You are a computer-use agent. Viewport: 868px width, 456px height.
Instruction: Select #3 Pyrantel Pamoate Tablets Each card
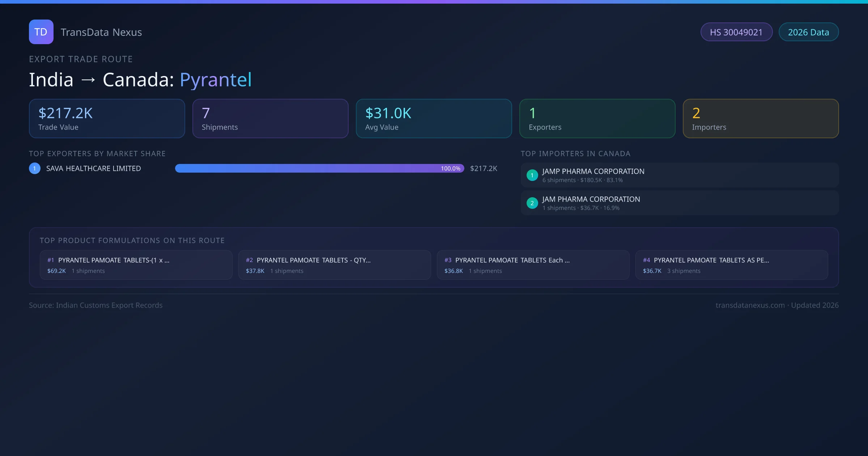coord(533,265)
